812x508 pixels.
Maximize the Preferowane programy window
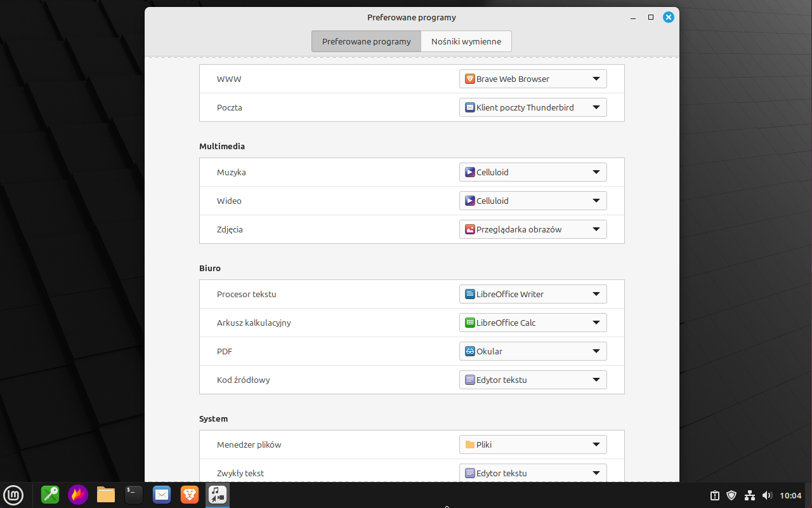[651, 17]
